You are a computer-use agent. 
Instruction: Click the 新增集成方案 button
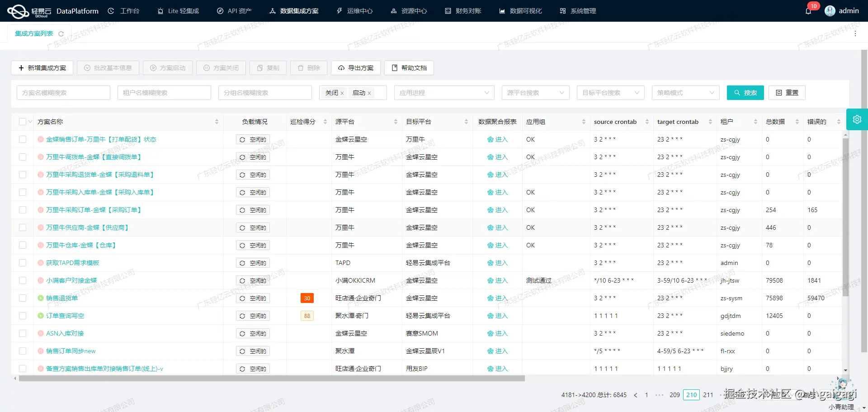(42, 68)
